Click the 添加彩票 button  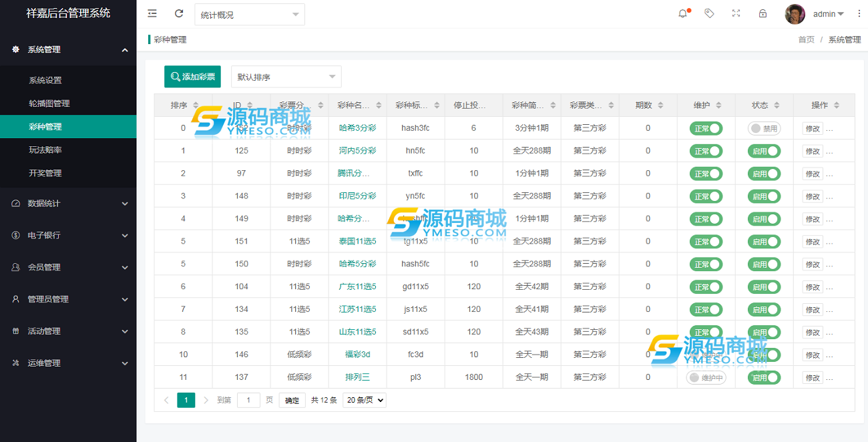point(192,77)
